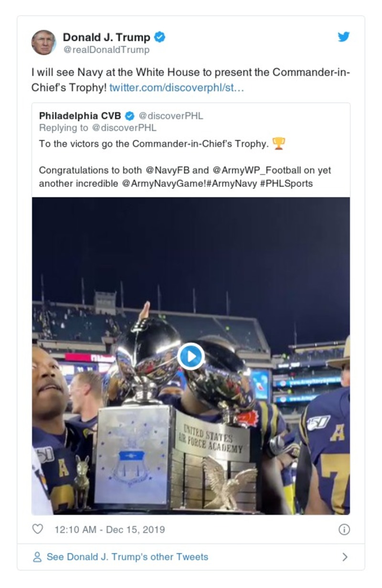Image resolution: width=382 pixels, height=588 pixels.
Task: Open See Donald J. Trump's other Tweets
Action: [127, 557]
